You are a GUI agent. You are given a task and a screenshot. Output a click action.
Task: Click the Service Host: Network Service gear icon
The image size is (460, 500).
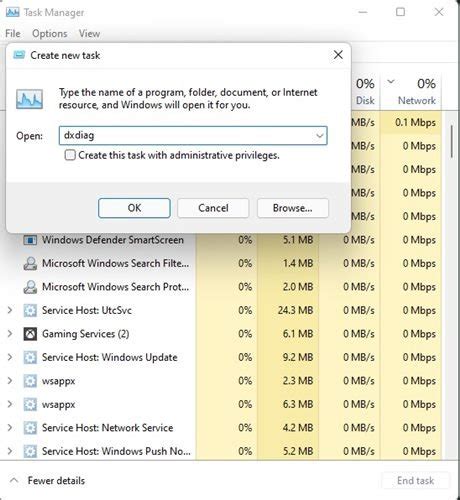click(x=30, y=428)
